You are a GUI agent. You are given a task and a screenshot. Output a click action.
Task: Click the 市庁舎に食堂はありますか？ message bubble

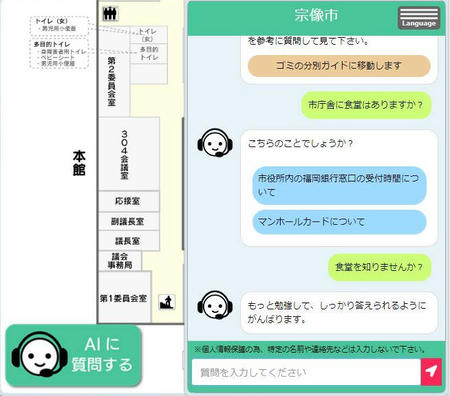(x=366, y=105)
